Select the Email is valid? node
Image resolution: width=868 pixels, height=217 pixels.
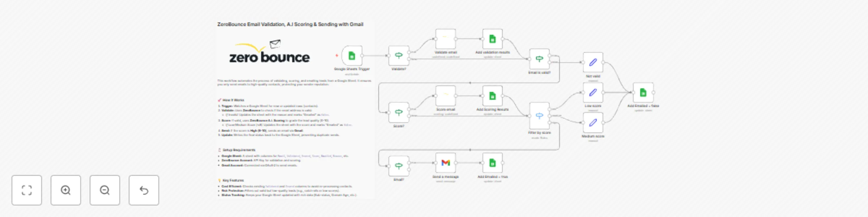(539, 59)
